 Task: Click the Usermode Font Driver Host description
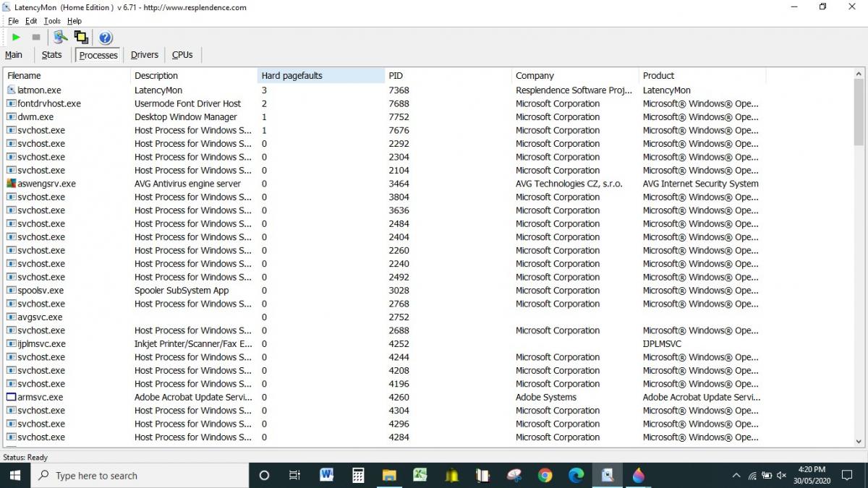point(188,103)
